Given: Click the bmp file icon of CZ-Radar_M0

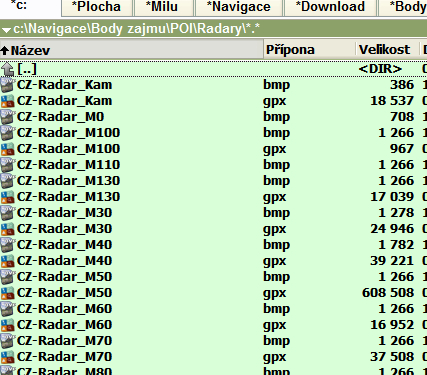Looking at the screenshot, I should coord(7,117).
